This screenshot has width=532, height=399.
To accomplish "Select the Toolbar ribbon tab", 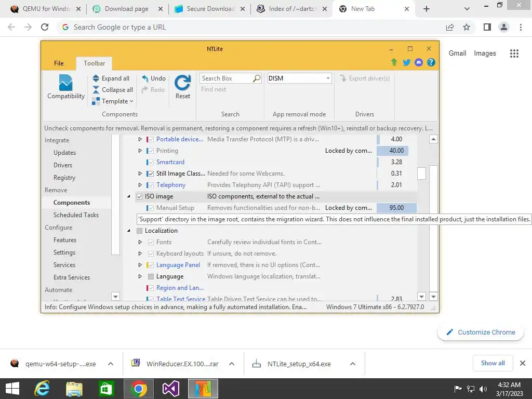I will point(95,63).
